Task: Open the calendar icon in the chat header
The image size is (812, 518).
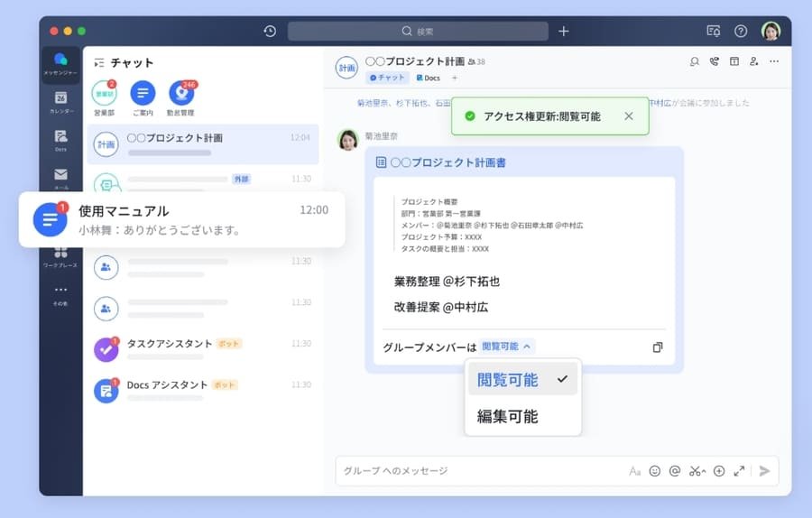Action: pyautogui.click(x=734, y=61)
